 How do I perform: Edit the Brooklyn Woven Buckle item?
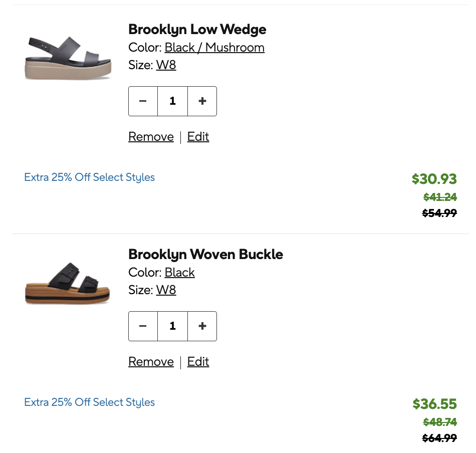point(198,362)
